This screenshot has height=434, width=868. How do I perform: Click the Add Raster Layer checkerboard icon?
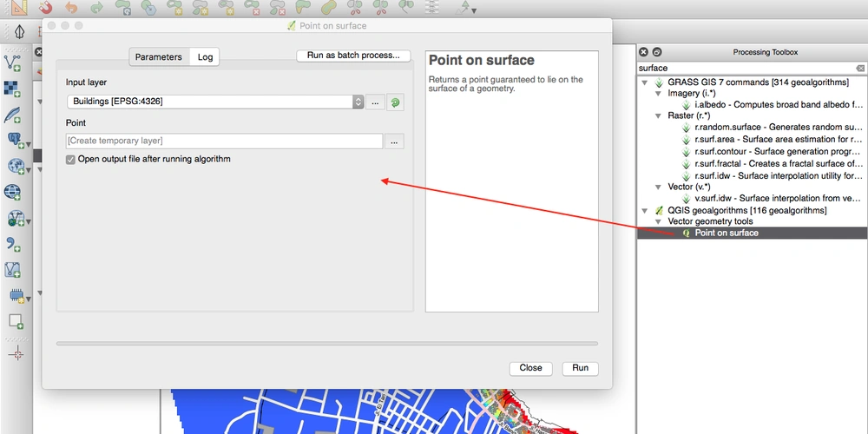pyautogui.click(x=12, y=89)
